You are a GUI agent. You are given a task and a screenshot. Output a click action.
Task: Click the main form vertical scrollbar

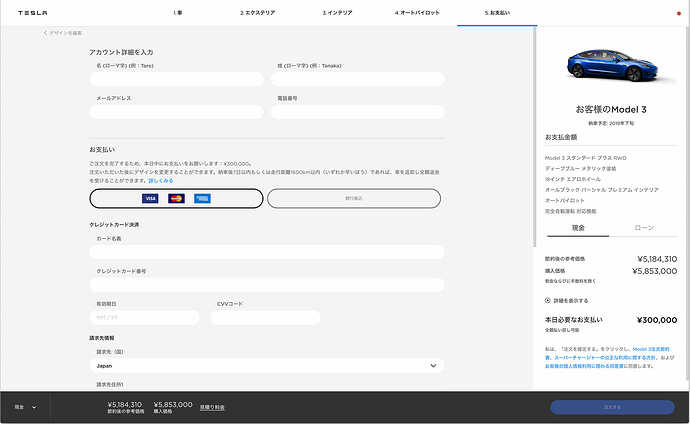point(535,136)
